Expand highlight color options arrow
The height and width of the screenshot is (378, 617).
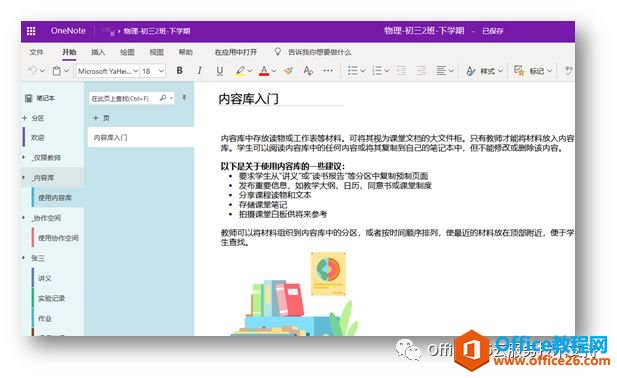(249, 71)
